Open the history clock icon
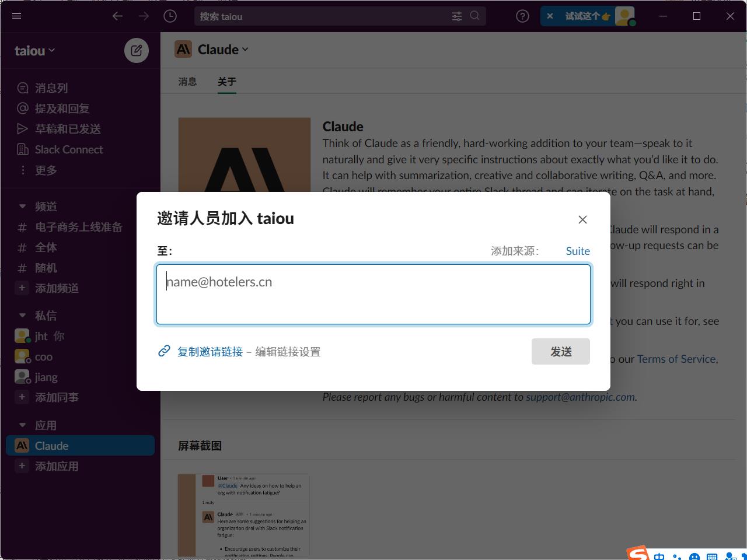 coord(170,16)
